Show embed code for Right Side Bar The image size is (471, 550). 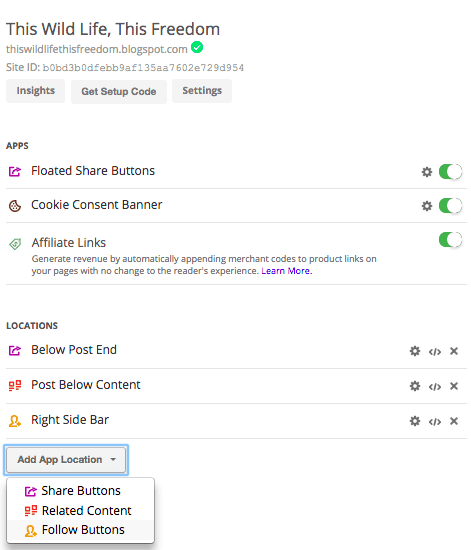435,421
